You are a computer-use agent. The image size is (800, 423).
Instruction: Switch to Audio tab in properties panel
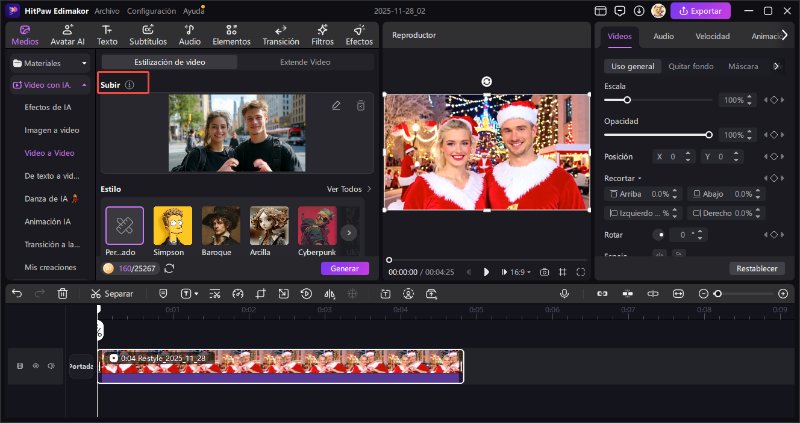pyautogui.click(x=663, y=36)
